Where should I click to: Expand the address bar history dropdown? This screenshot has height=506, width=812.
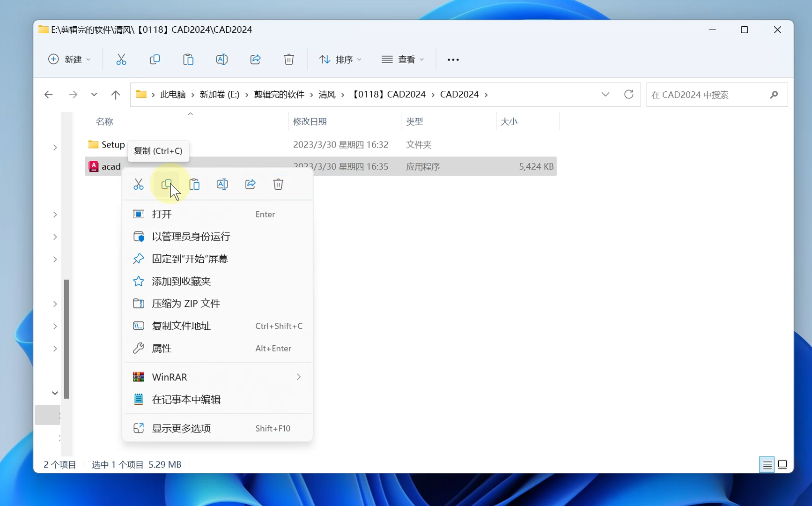point(605,95)
